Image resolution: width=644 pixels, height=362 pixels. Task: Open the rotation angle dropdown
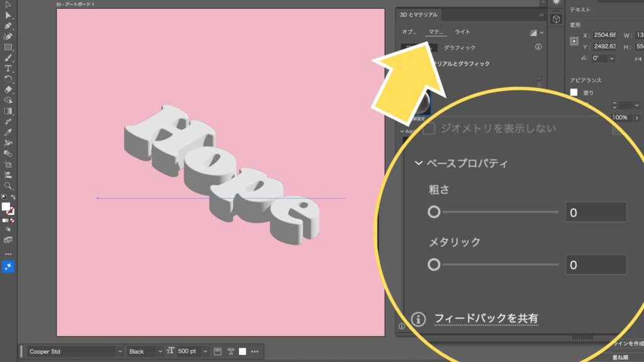(613, 58)
